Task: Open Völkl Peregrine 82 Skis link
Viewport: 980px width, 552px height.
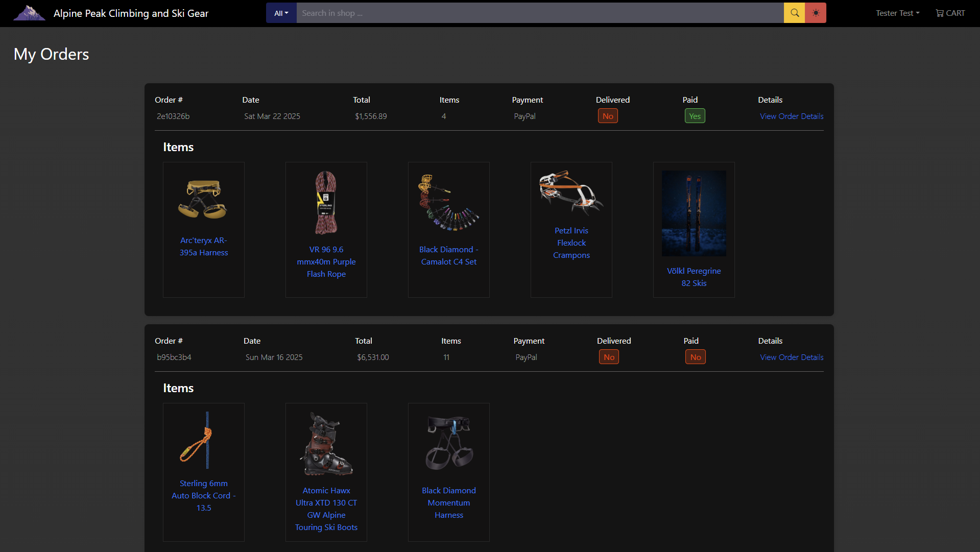Action: 694,277
